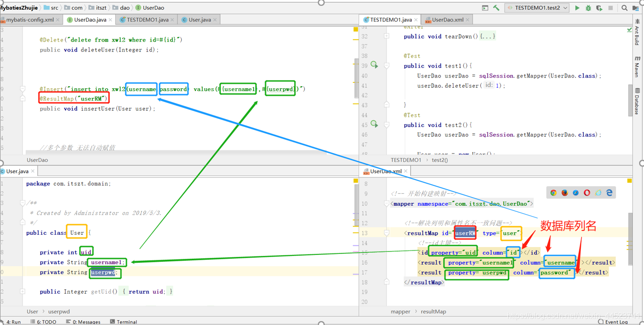
Task: Collapse the Javadoc comment fold in User.java
Action: 23,203
